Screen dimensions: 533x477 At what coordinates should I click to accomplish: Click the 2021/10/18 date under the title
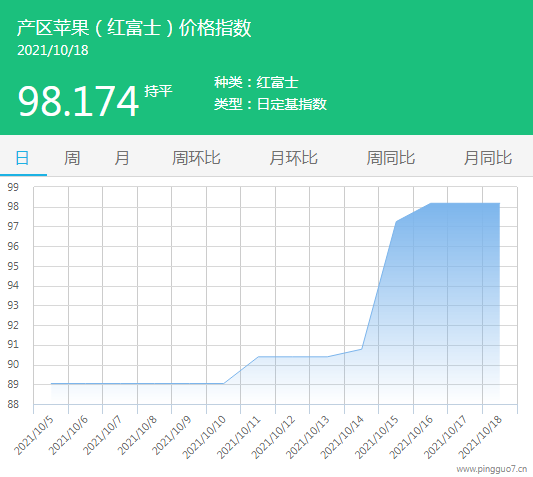tap(53, 50)
